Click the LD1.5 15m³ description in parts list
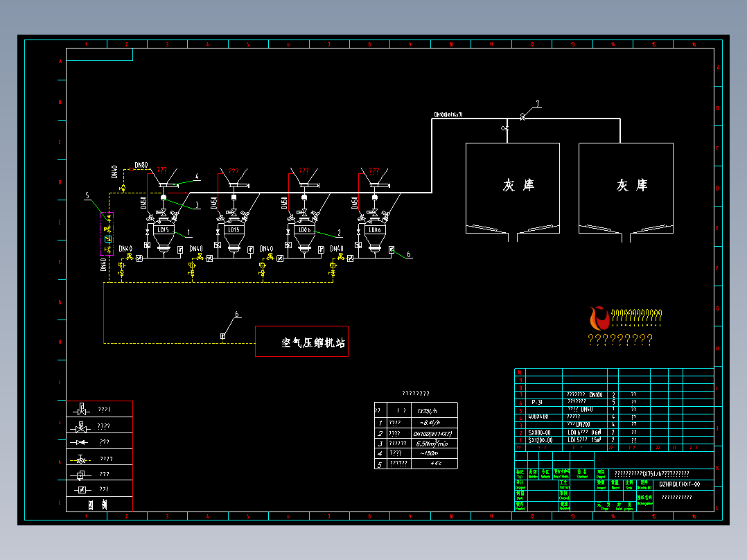The image size is (747, 560). (x=585, y=440)
